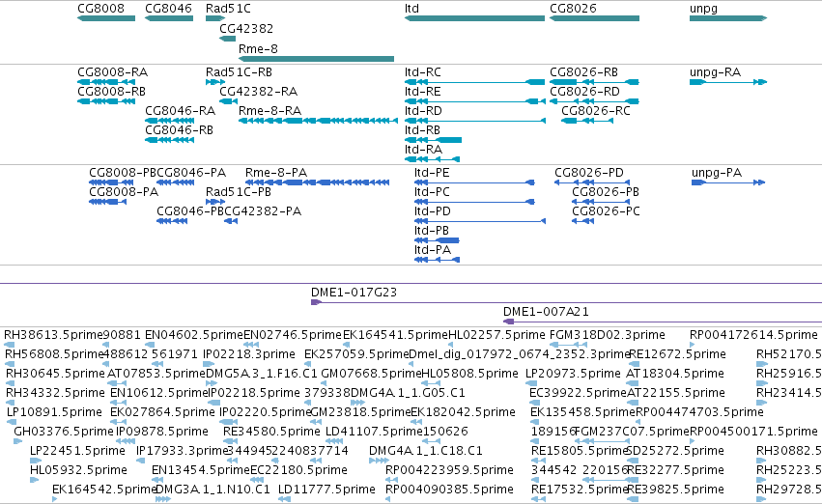Select cDNA LP10891.5prime

(13, 422)
